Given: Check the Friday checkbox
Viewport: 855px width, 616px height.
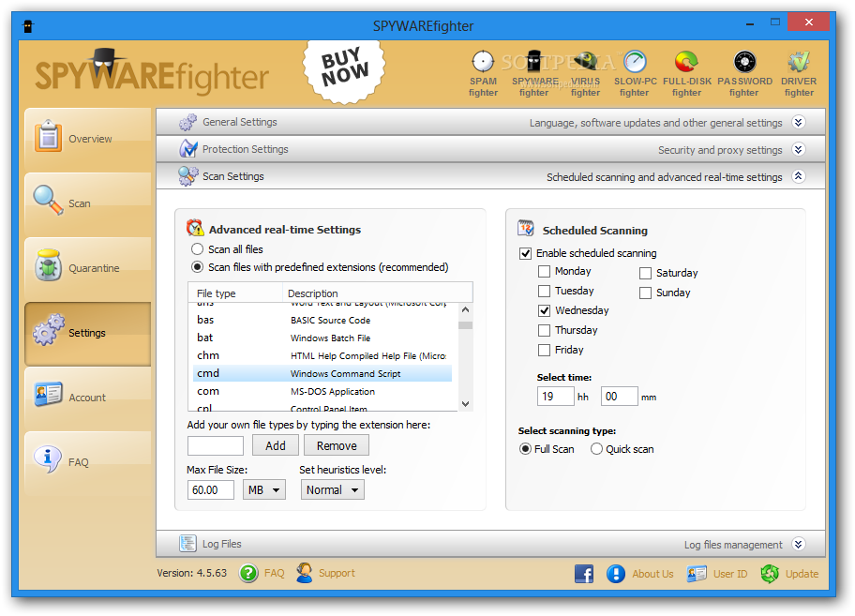Looking at the screenshot, I should [544, 350].
